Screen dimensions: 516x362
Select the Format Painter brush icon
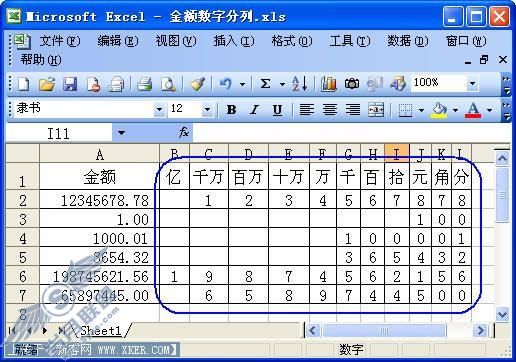tap(197, 84)
